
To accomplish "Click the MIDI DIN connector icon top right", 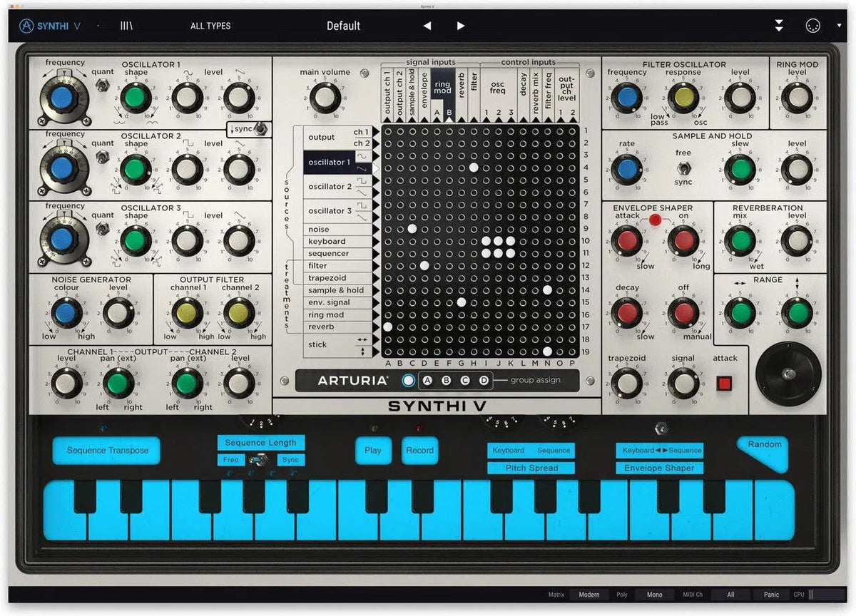I will click(x=812, y=25).
